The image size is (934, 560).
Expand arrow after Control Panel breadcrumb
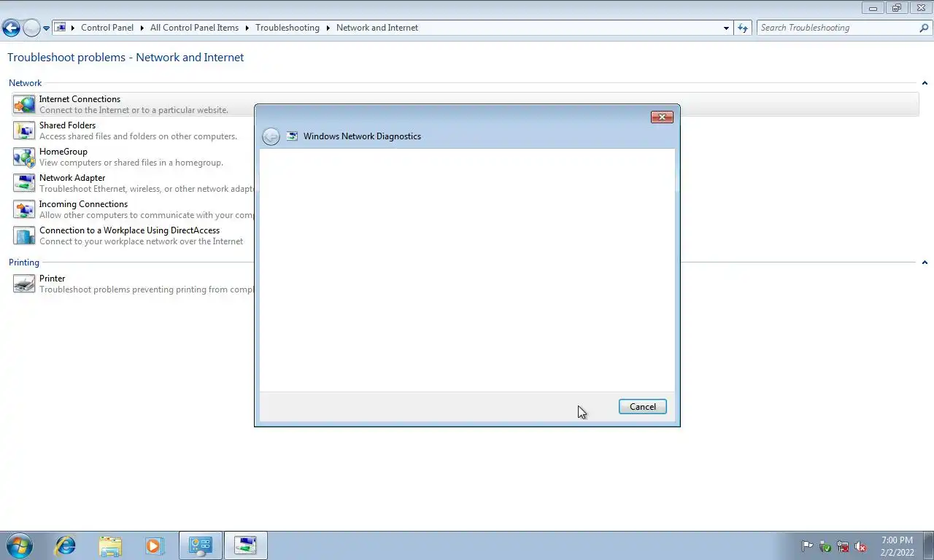(142, 28)
